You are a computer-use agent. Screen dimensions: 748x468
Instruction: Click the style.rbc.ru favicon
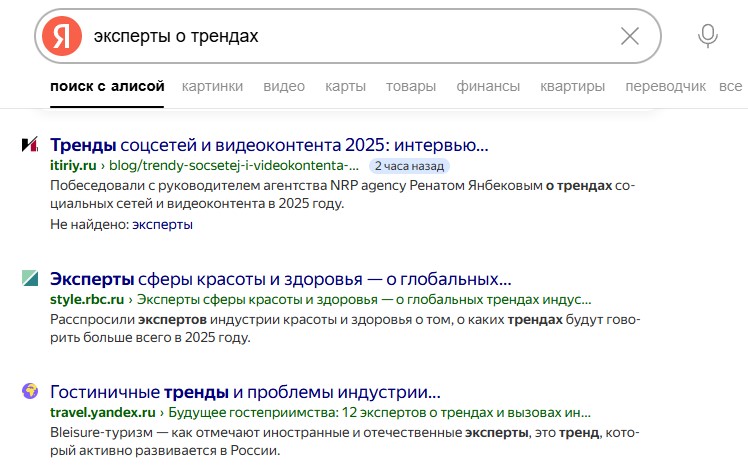coord(30,278)
